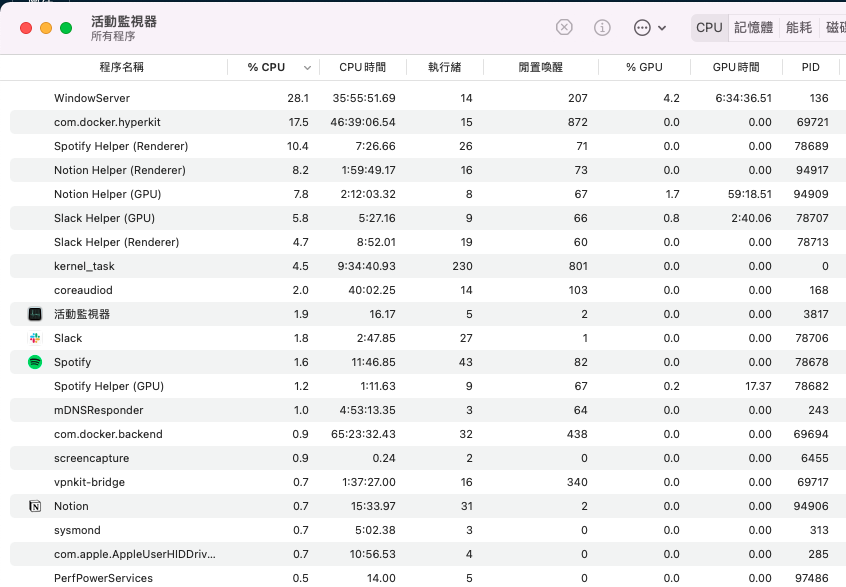Select the WindowServer process row
Screen dimensions: 846x587
click(428, 98)
